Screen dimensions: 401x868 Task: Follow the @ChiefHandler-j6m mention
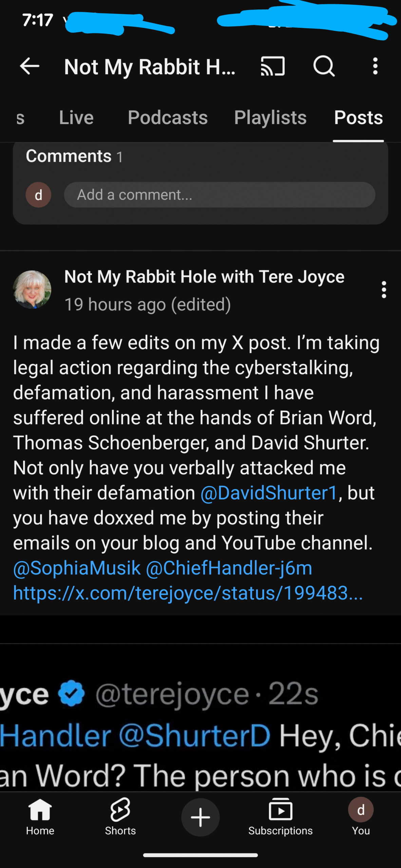229,568
